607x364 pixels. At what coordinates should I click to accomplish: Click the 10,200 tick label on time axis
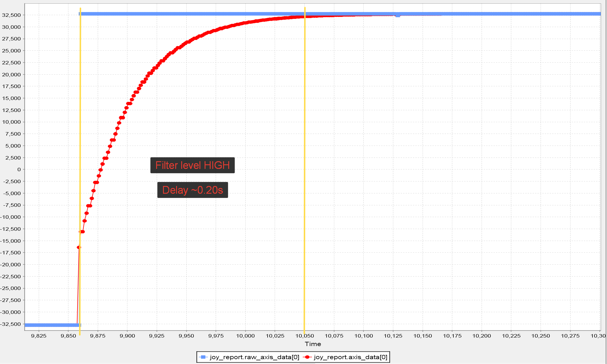(x=482, y=336)
